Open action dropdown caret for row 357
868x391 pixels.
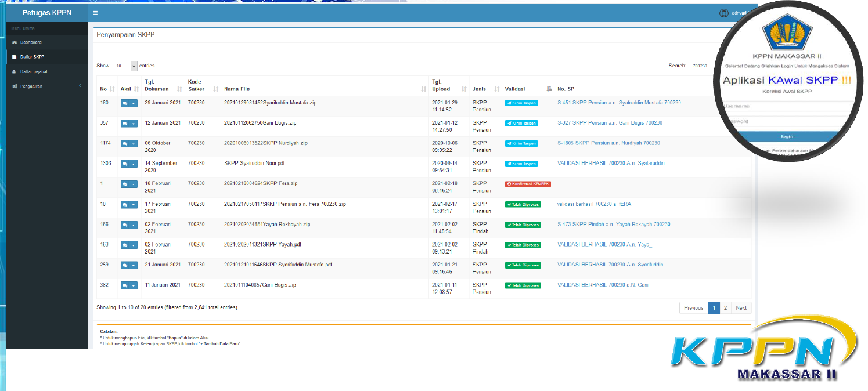coord(134,124)
